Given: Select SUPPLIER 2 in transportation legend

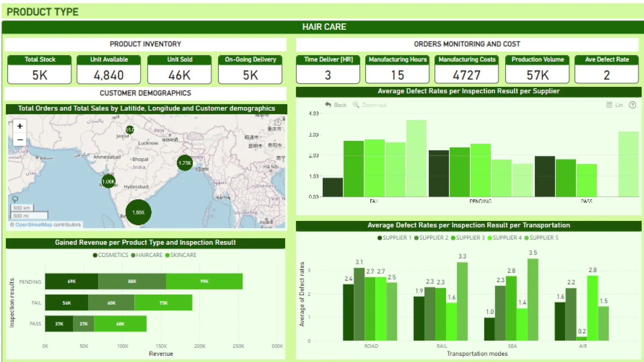Looking at the screenshot, I should tap(431, 238).
